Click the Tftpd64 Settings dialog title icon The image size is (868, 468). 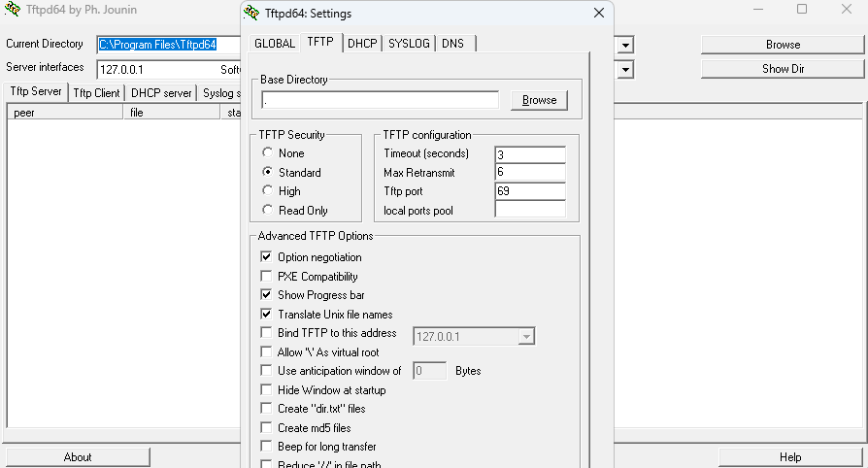251,13
